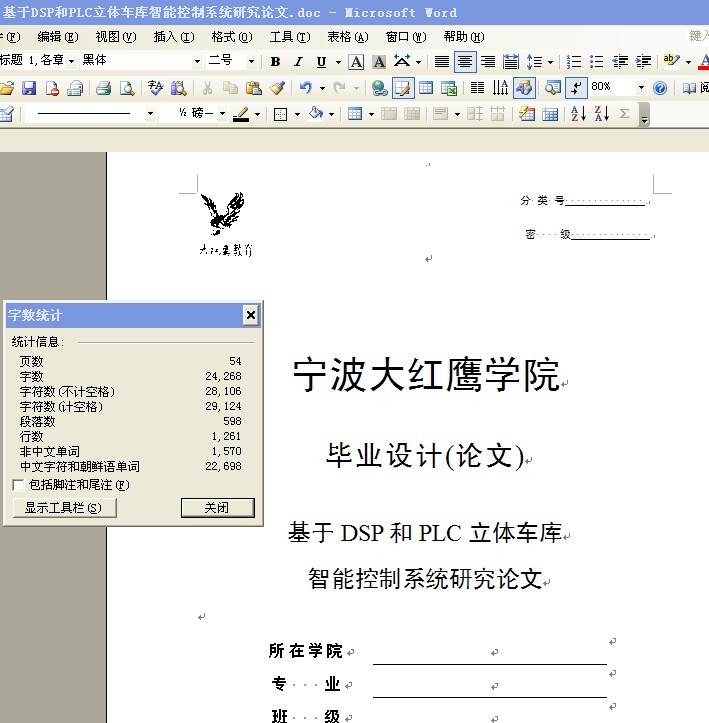This screenshot has height=723, width=709.
Task: Undo the last action
Action: [x=305, y=88]
